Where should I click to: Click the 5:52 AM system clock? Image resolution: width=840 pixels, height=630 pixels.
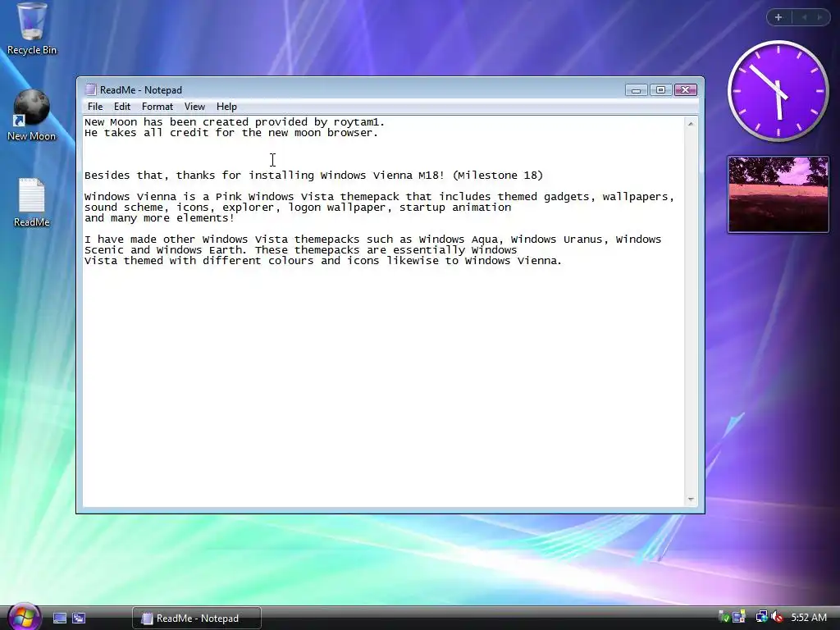pos(808,618)
